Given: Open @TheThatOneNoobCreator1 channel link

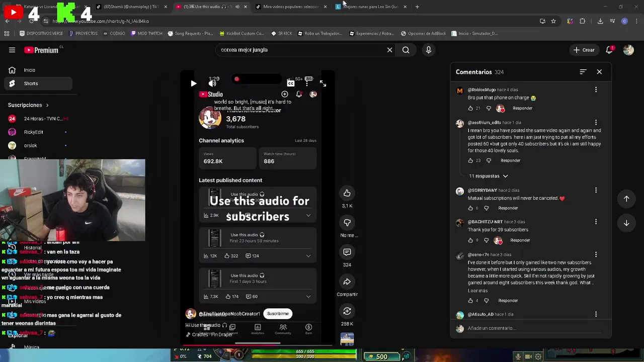Looking at the screenshot, I should click(x=229, y=314).
